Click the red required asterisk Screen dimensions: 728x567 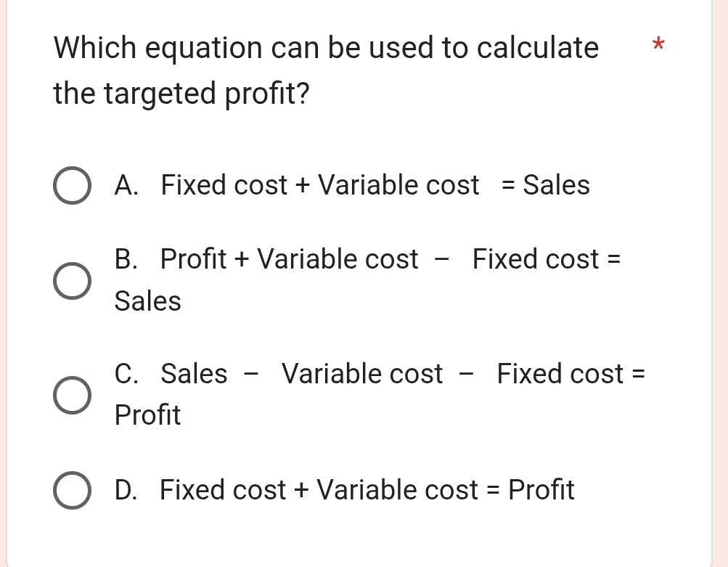point(658,45)
